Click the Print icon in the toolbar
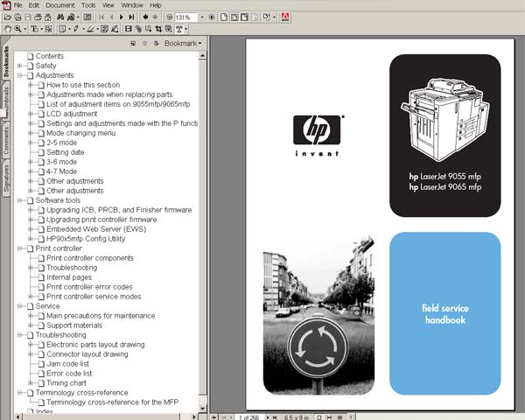 point(38,17)
